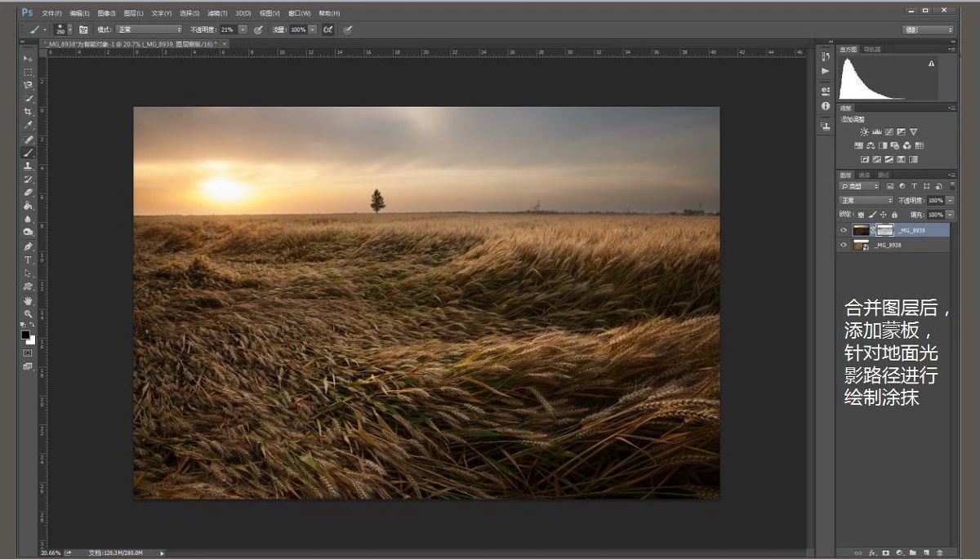Open the brush blend mode dropdown

pos(149,29)
